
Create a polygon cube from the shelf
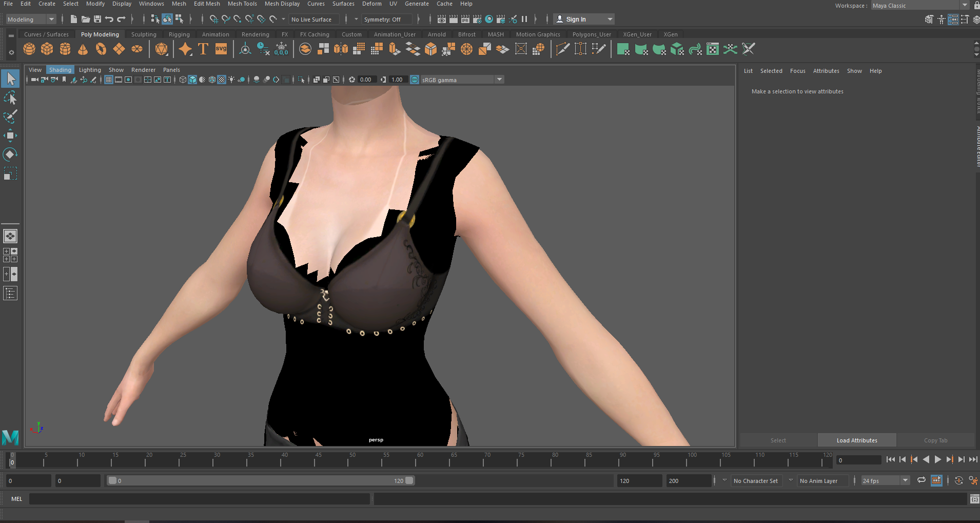(47, 49)
